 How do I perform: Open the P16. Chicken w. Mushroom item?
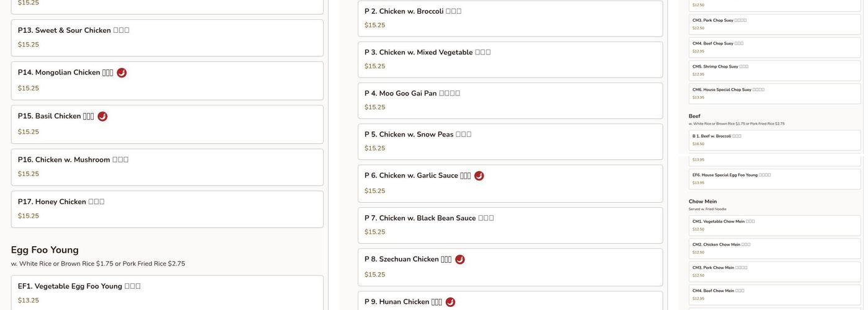coord(167,167)
